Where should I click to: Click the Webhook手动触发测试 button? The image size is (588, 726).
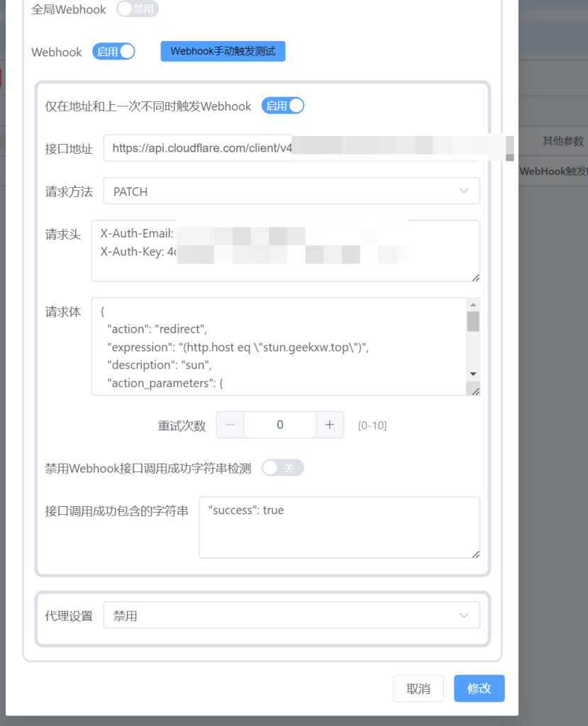pos(223,51)
